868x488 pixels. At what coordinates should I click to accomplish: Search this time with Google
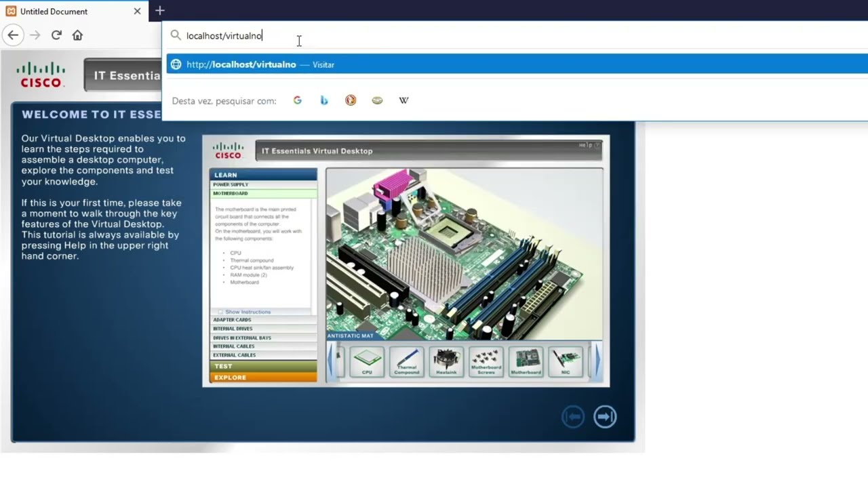point(297,100)
